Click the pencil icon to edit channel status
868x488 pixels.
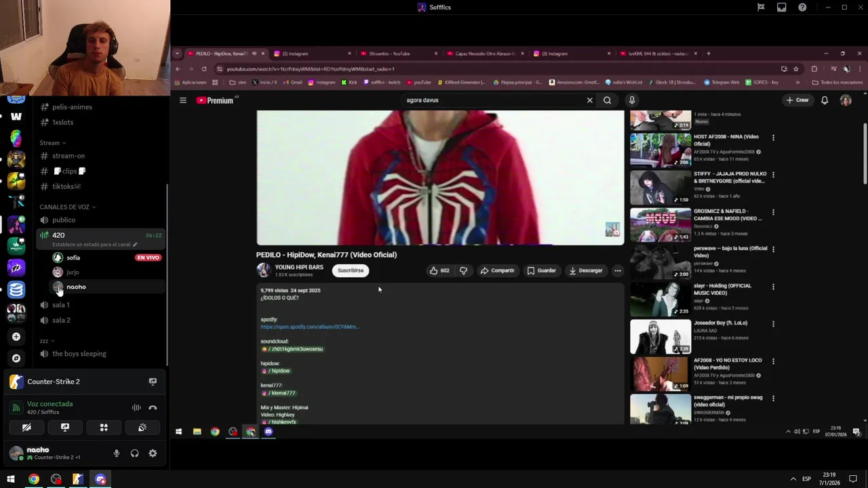pyautogui.click(x=135, y=245)
